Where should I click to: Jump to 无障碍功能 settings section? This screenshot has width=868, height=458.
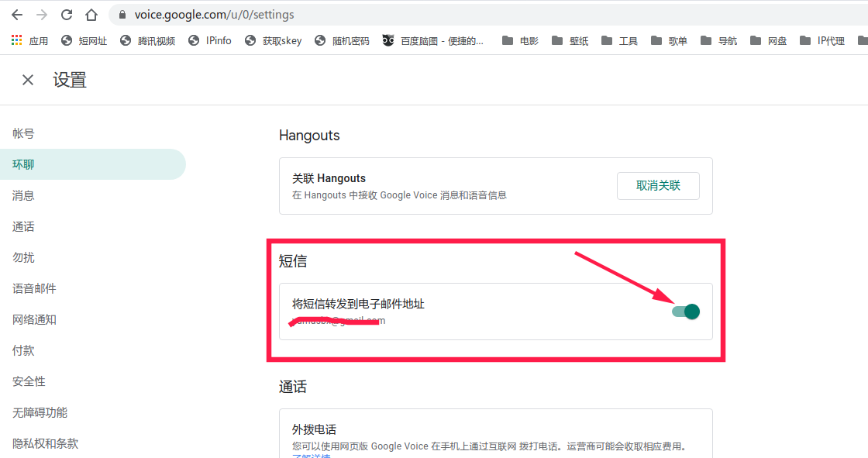[x=40, y=412]
